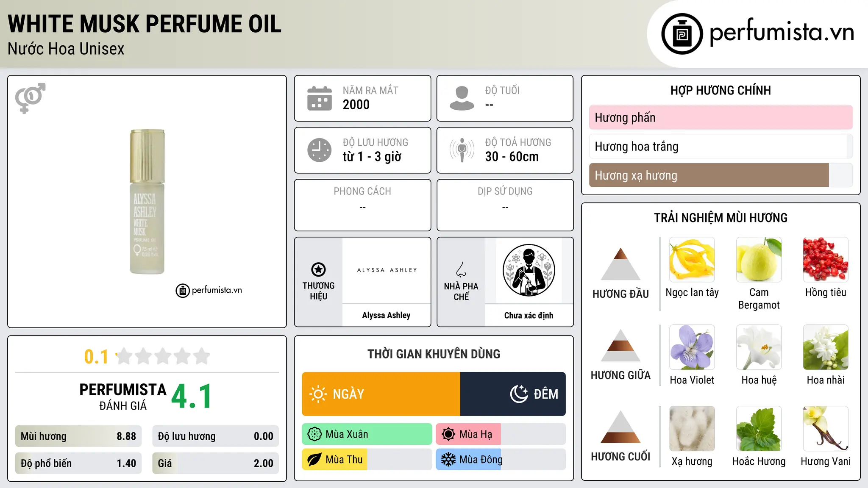Click the flower icon for Mùa Xuân

[x=314, y=434]
